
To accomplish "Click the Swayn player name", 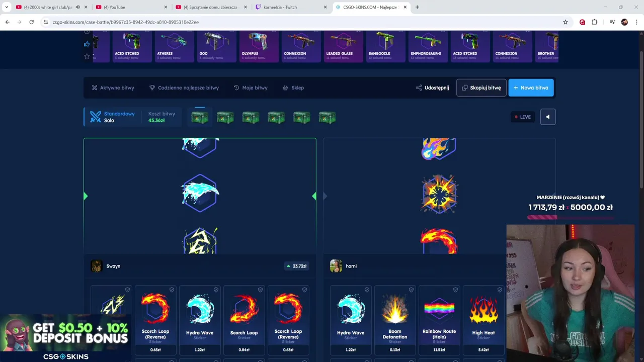I will point(113,266).
